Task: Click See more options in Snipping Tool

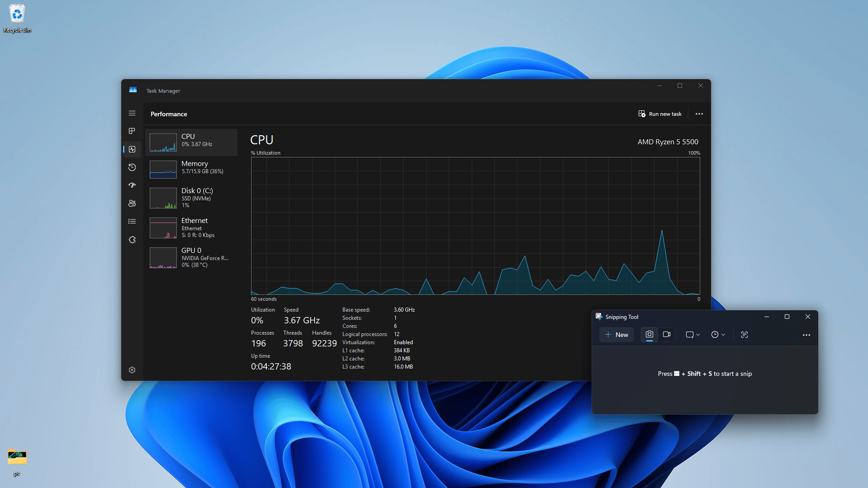Action: pyautogui.click(x=806, y=335)
